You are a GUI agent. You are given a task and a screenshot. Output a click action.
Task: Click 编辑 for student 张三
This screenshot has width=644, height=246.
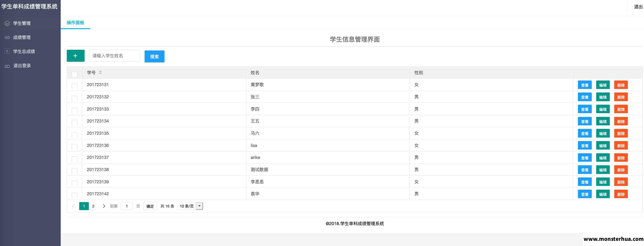pyautogui.click(x=603, y=97)
